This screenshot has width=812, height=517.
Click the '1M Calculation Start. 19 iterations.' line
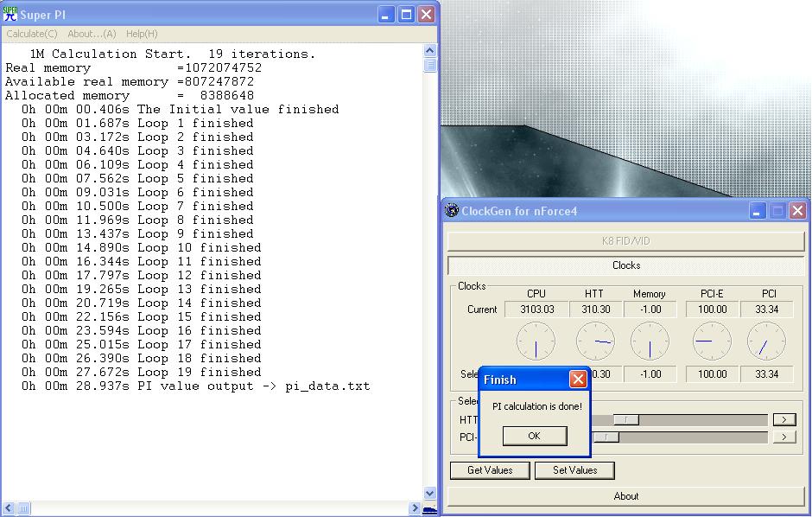coord(173,54)
